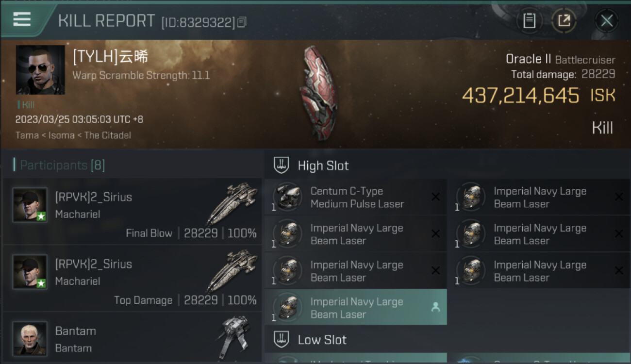
Task: Open the Tama < Isoma location link
Action: pos(73,135)
